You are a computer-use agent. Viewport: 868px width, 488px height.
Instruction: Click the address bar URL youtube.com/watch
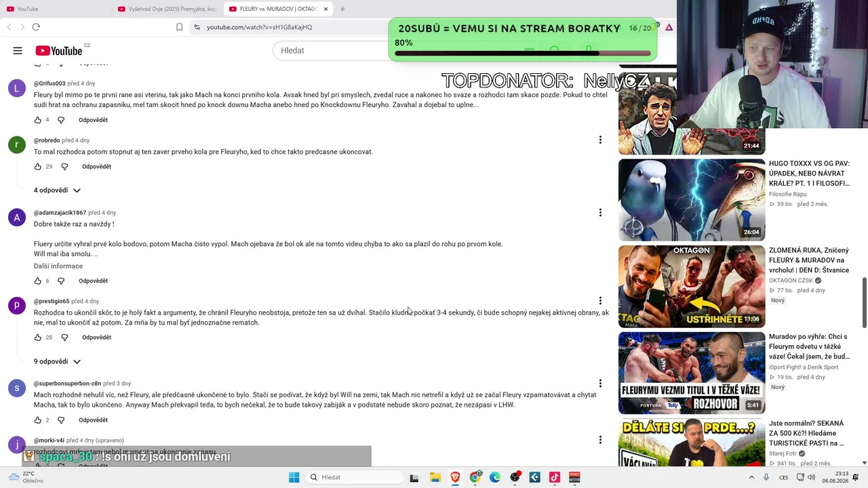[259, 27]
